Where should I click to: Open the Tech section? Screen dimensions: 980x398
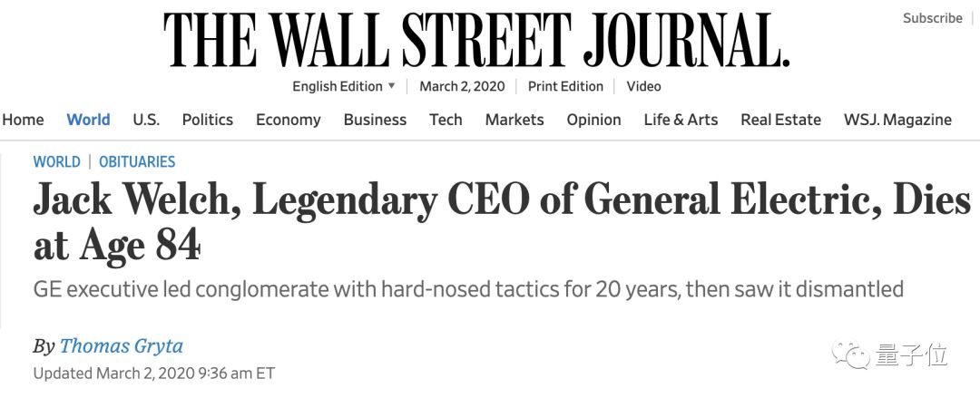[446, 120]
